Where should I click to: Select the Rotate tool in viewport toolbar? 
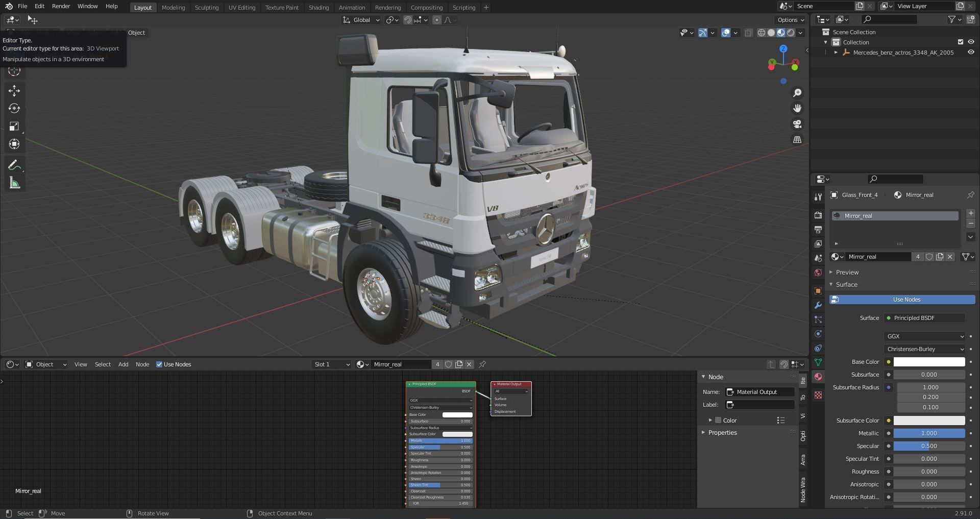pos(14,108)
